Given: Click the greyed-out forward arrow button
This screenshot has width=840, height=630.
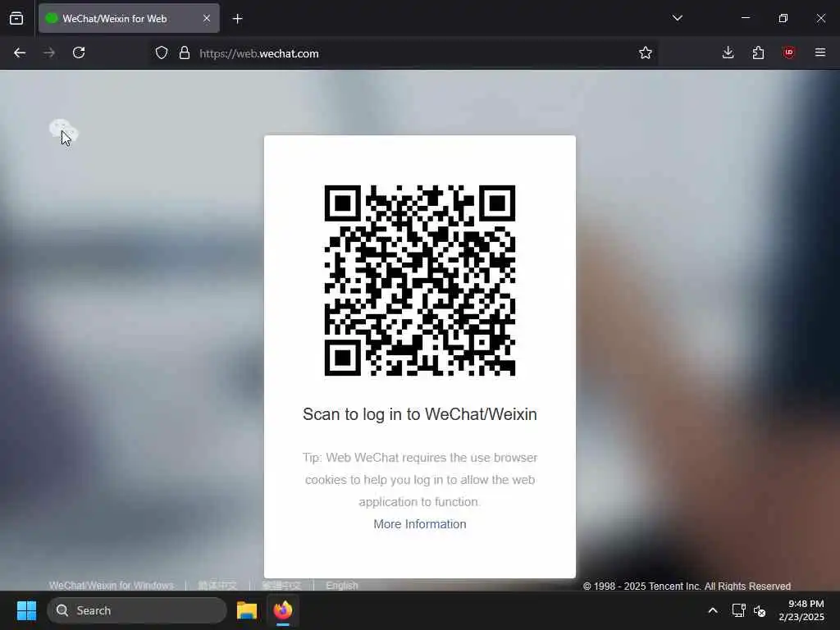Looking at the screenshot, I should point(49,52).
